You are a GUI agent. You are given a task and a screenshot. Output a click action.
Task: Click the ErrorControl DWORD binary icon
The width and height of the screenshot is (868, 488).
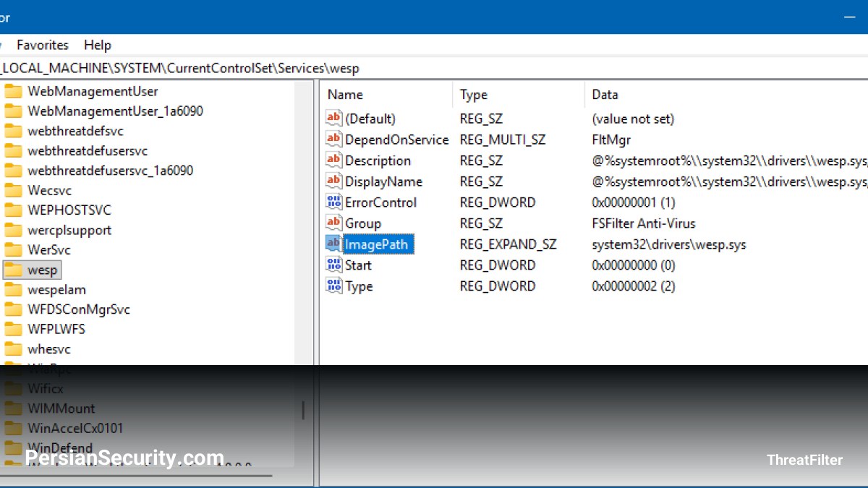[333, 202]
